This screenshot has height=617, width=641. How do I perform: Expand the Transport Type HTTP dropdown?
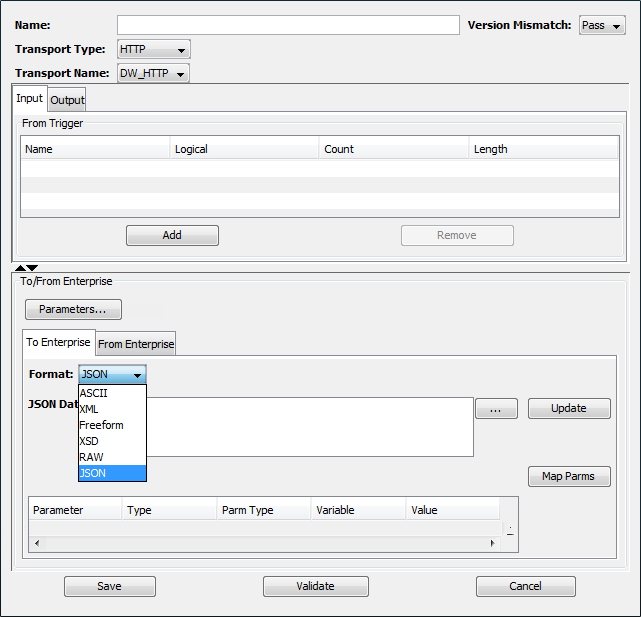[x=153, y=49]
